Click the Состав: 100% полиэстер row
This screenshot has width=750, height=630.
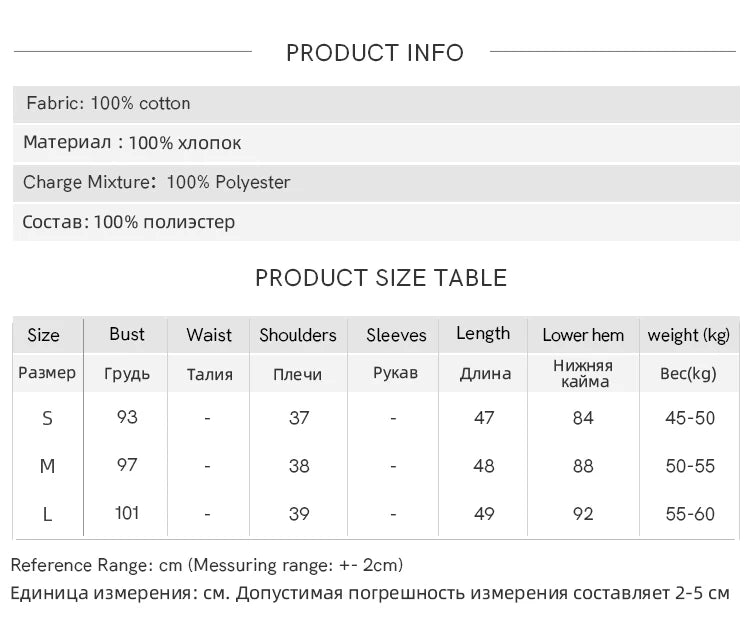point(376,222)
